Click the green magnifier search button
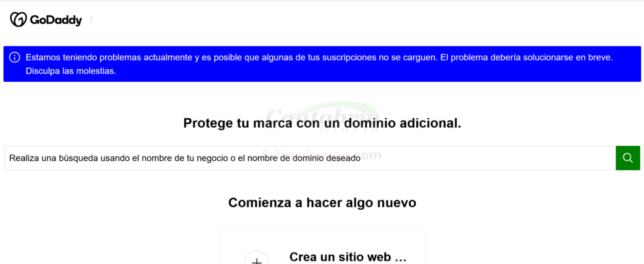Screen dimensions: 644x264 (x=627, y=158)
